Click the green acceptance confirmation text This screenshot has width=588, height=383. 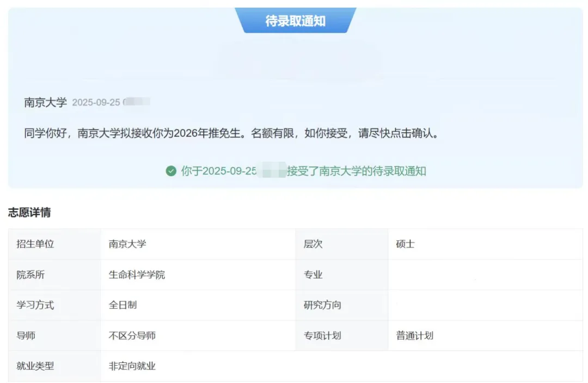tap(304, 171)
